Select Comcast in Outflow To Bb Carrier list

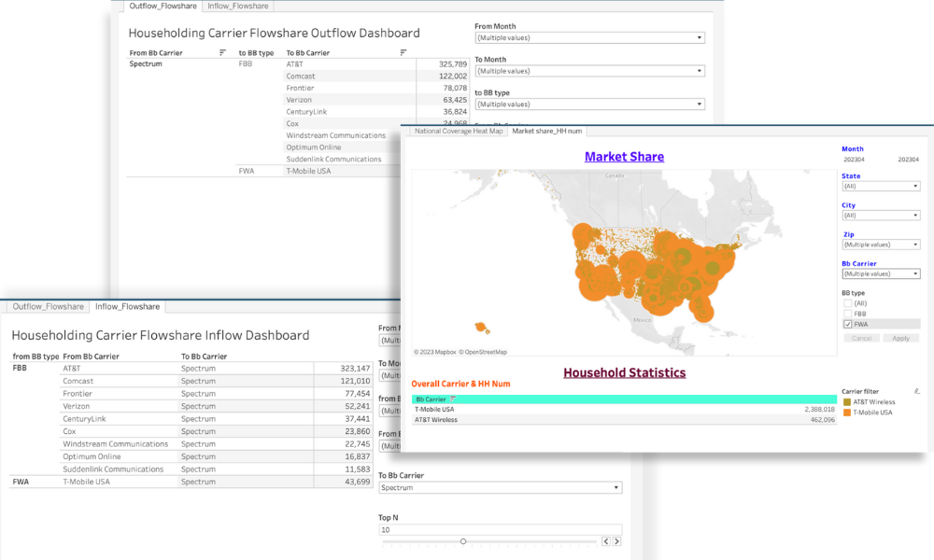tap(301, 77)
